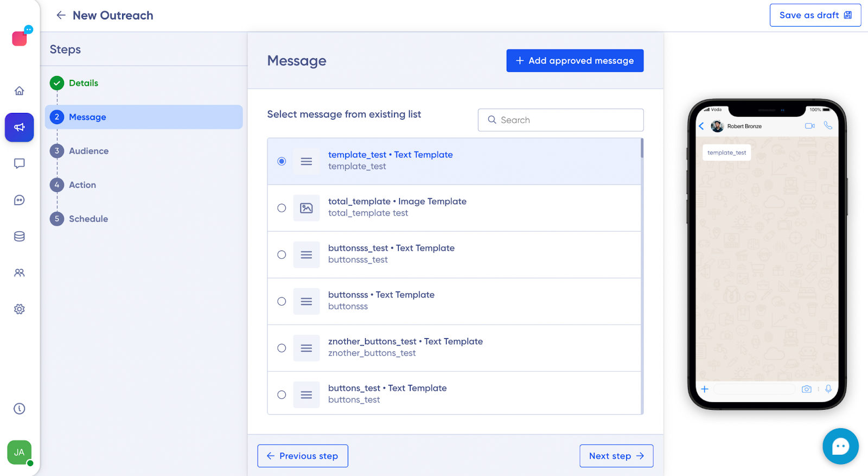Viewport: 868px width, 476px height.
Task: Open the database stack sidebar icon
Action: pyautogui.click(x=20, y=236)
